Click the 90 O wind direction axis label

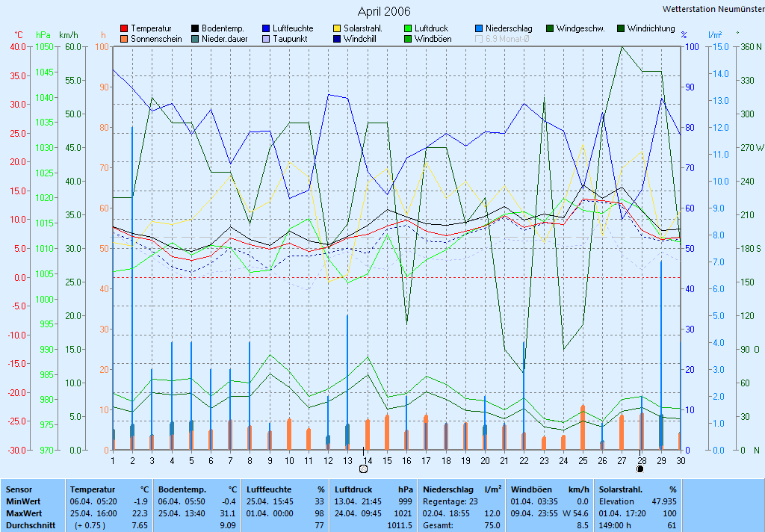750,350
